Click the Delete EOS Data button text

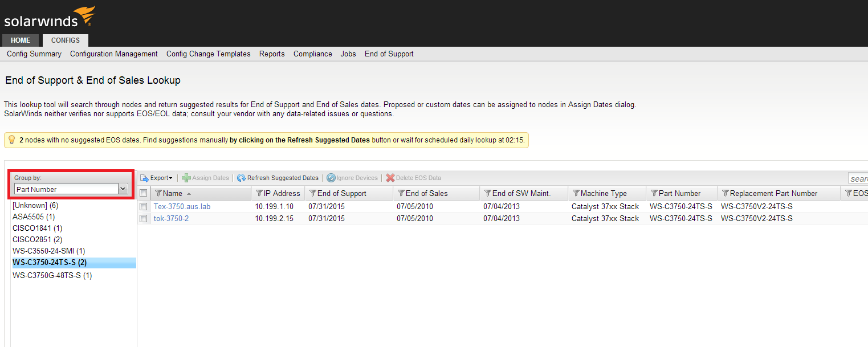[x=418, y=178]
